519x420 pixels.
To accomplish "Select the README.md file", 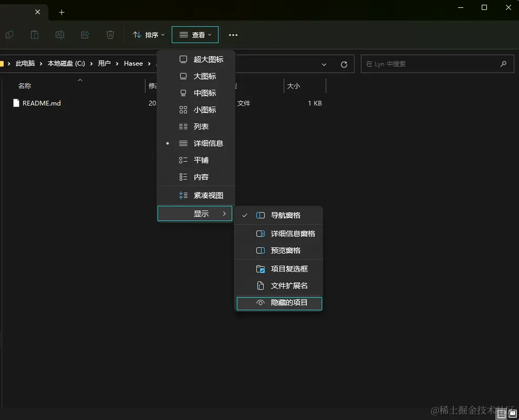I will pyautogui.click(x=41, y=103).
